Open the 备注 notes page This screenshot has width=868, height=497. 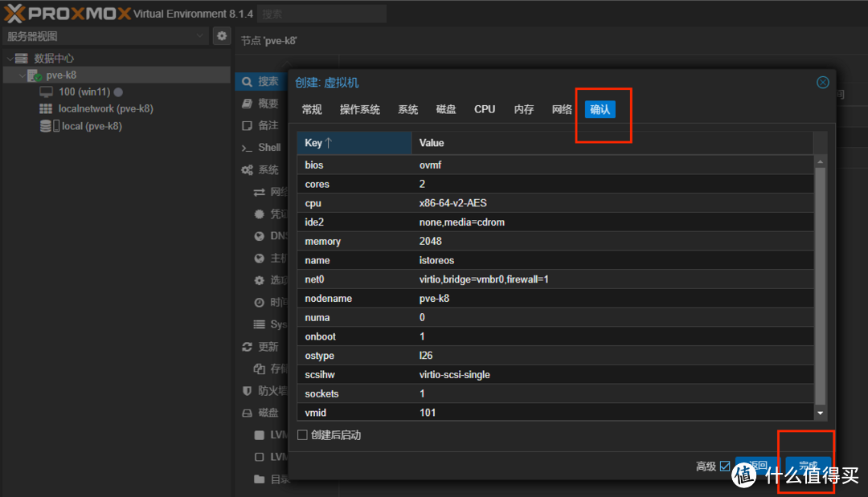[x=268, y=125]
